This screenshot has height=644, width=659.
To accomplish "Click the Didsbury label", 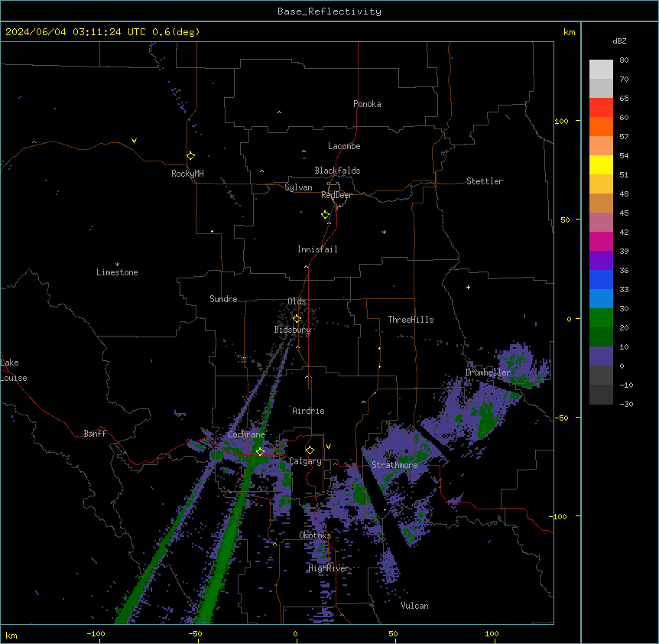I will pos(293,330).
